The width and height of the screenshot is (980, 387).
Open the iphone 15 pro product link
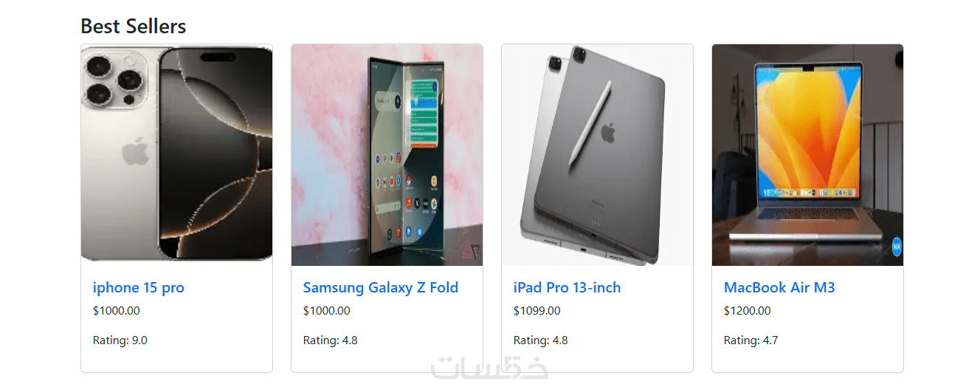pyautogui.click(x=139, y=287)
